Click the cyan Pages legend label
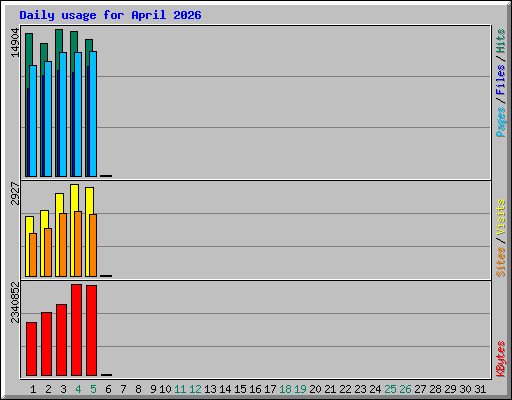This screenshot has width=512, height=400. (500, 122)
